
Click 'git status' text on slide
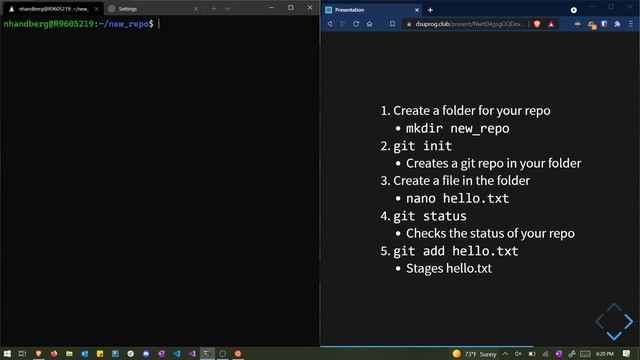point(430,216)
